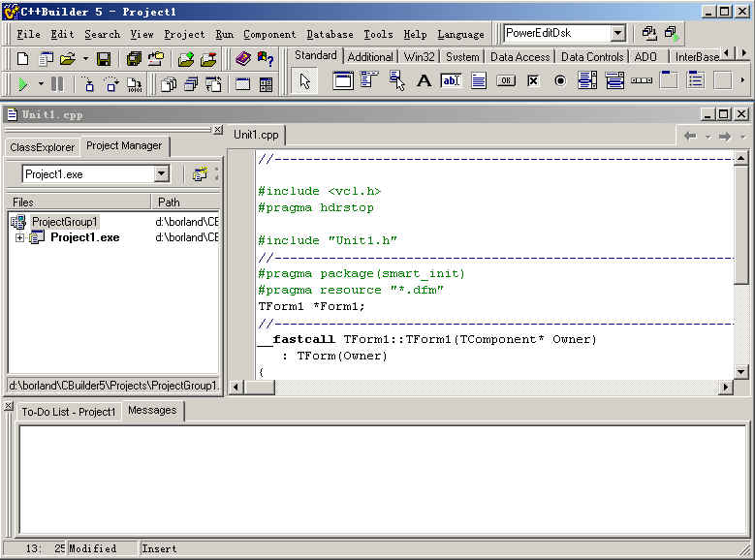Viewport: 755px width, 560px height.
Task: Select the ListBox component icon
Action: click(x=587, y=80)
